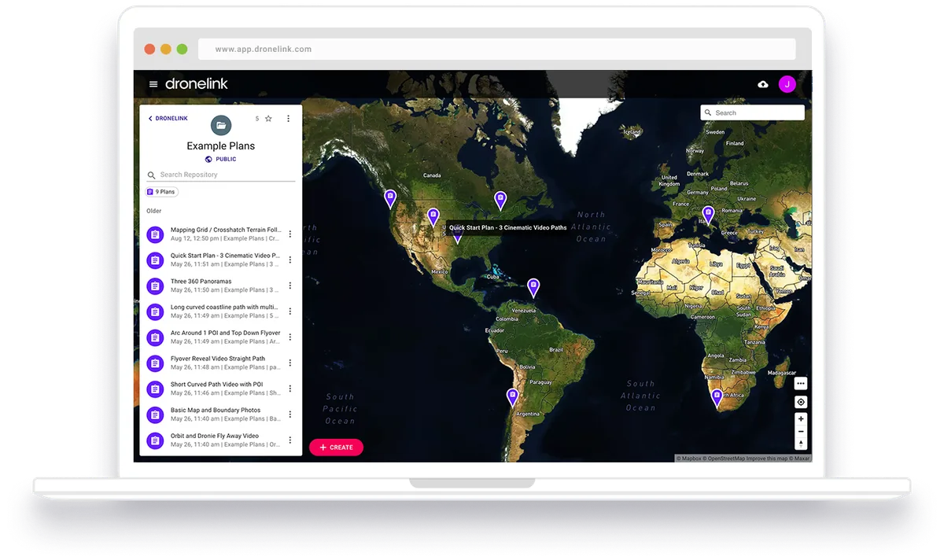Viewport: 944px width, 560px height.
Task: Click the Basic Map and Boundary clipboard icon
Action: click(x=156, y=414)
